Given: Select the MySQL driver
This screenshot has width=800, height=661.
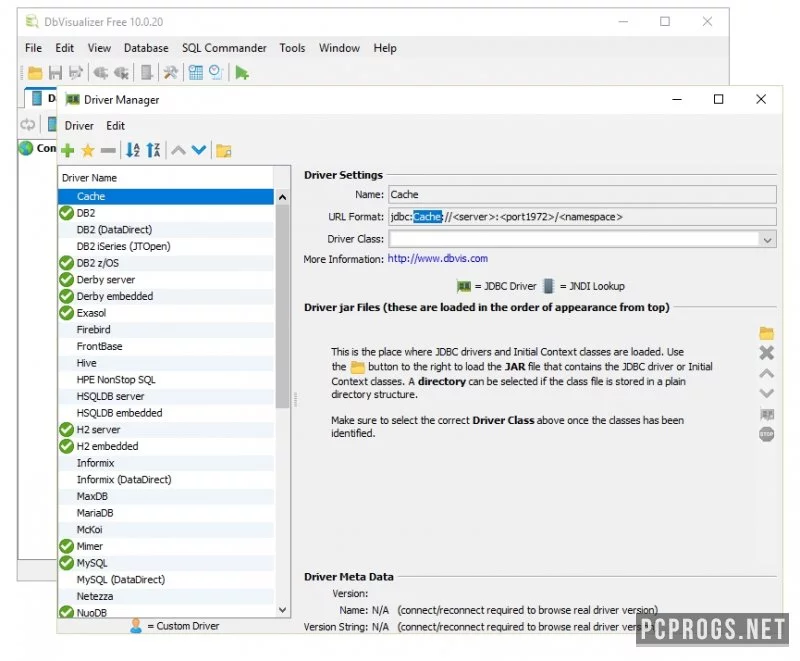Looking at the screenshot, I should click(x=166, y=563).
